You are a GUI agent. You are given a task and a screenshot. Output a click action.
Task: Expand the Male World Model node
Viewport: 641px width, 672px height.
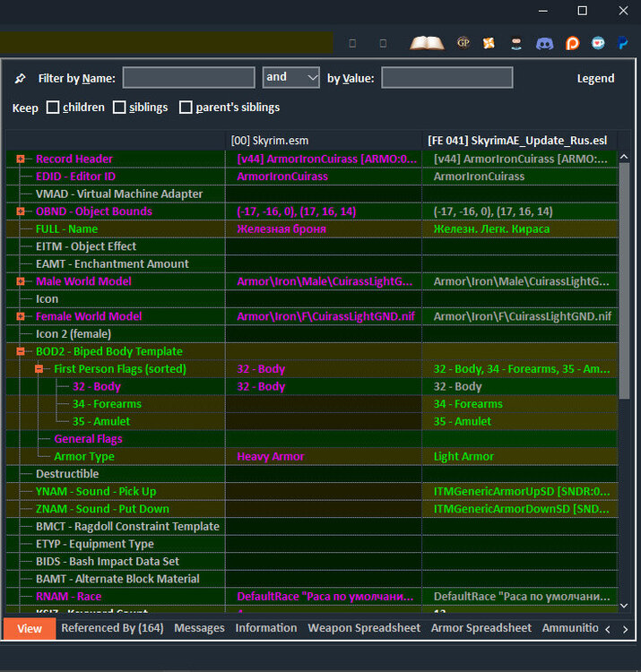coord(20,281)
